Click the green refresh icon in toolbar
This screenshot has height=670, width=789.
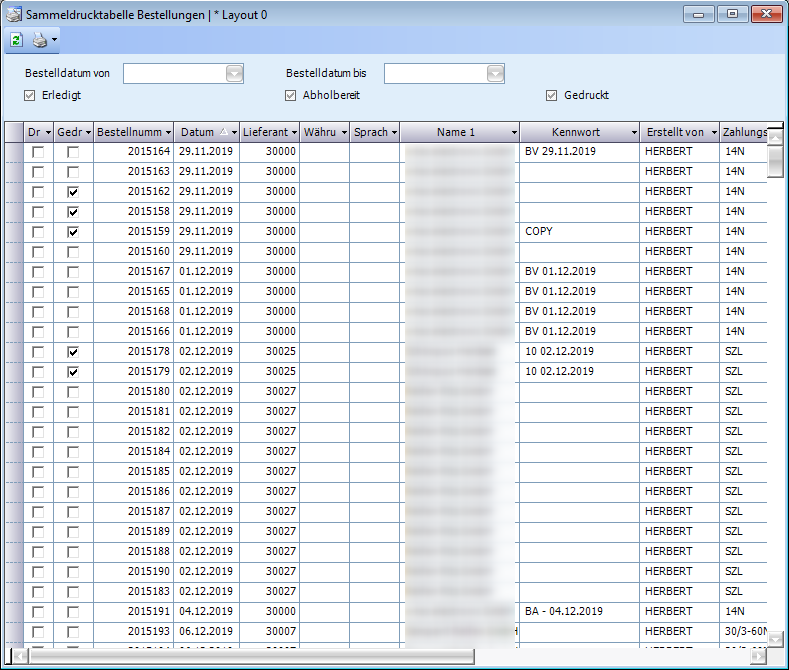point(17,41)
